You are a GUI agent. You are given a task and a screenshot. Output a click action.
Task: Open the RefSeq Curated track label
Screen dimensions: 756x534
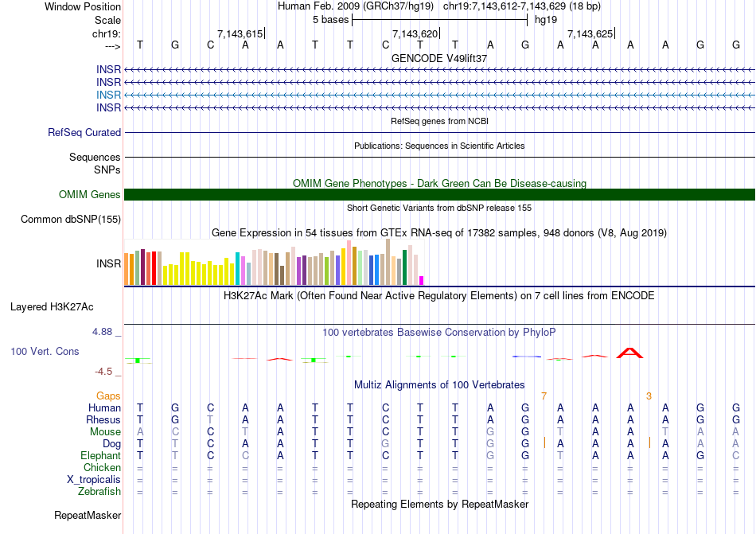coord(84,133)
